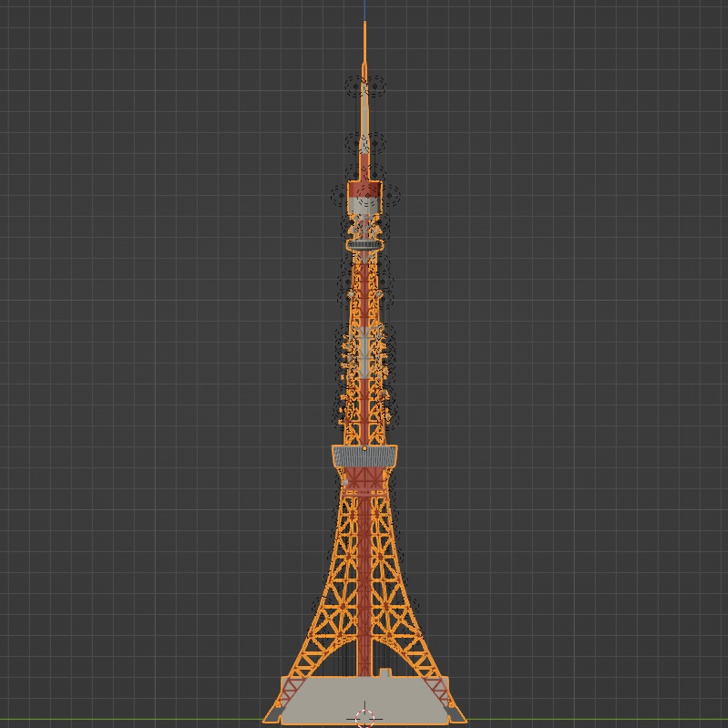Click the orange object origin dot on main deck
728x728 pixels.
pos(364,448)
